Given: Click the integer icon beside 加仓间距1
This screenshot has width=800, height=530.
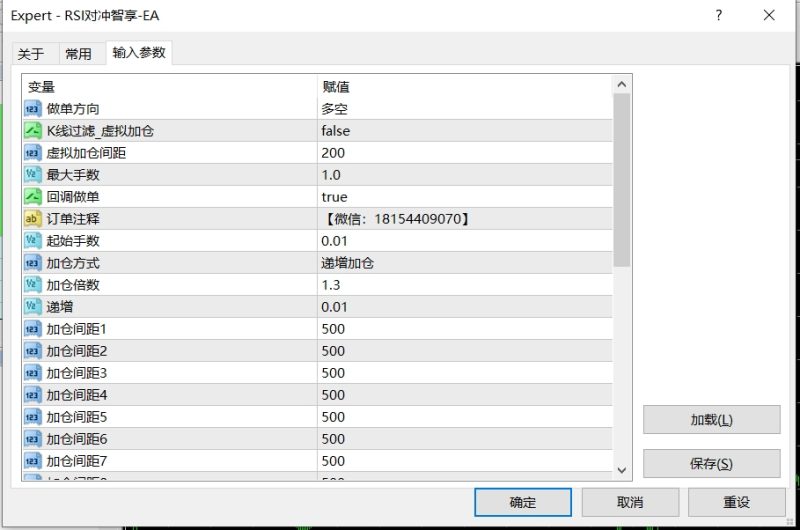Looking at the screenshot, I should [32, 329].
